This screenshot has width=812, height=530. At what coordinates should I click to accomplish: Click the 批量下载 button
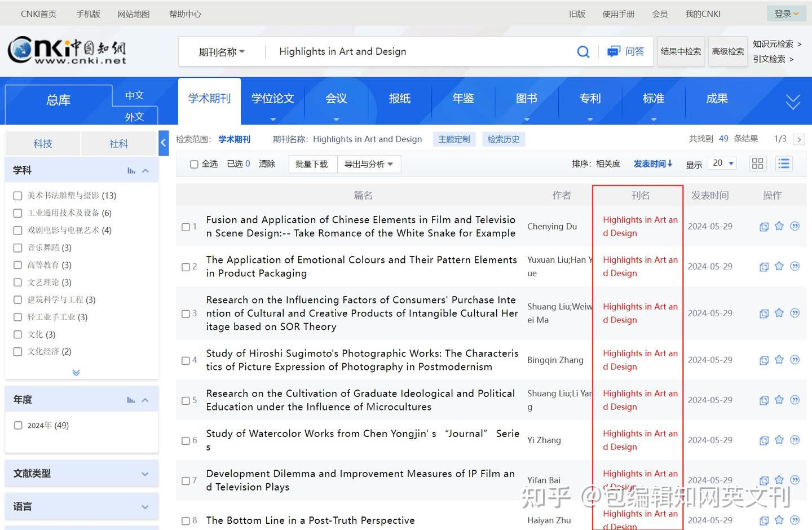click(311, 164)
